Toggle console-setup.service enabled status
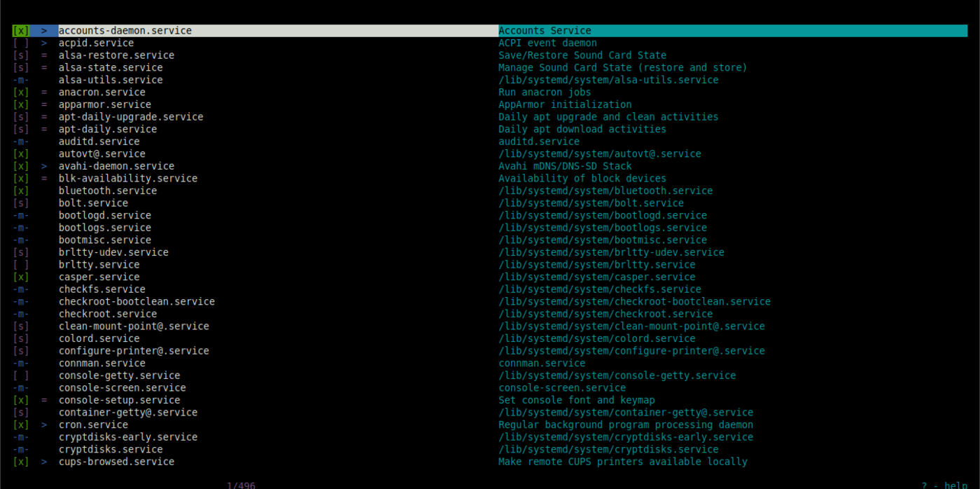 click(x=21, y=399)
